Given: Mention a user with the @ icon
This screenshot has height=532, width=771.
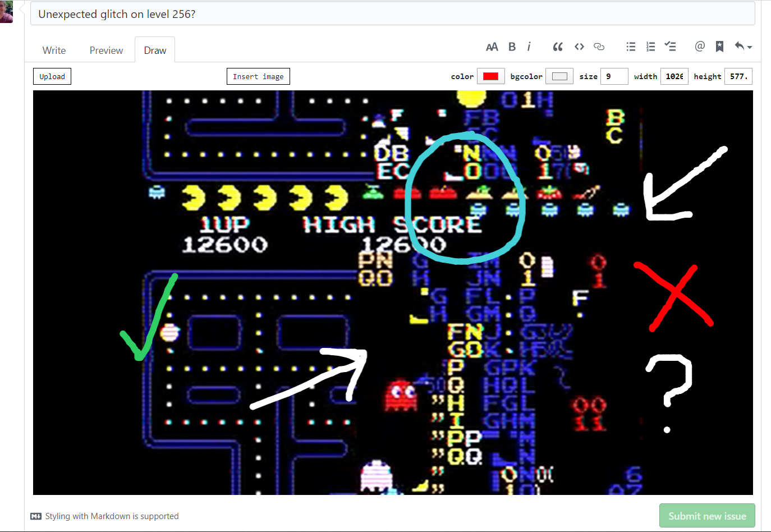Looking at the screenshot, I should click(699, 47).
